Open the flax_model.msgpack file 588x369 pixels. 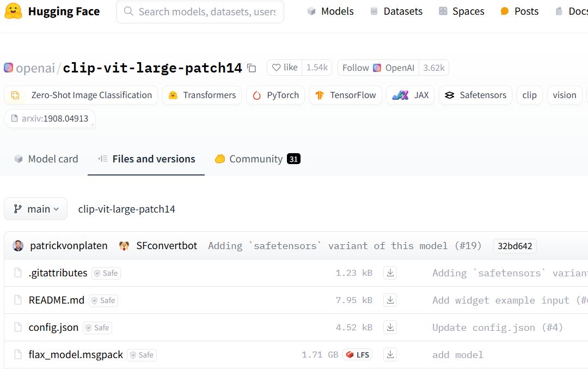pyautogui.click(x=76, y=354)
